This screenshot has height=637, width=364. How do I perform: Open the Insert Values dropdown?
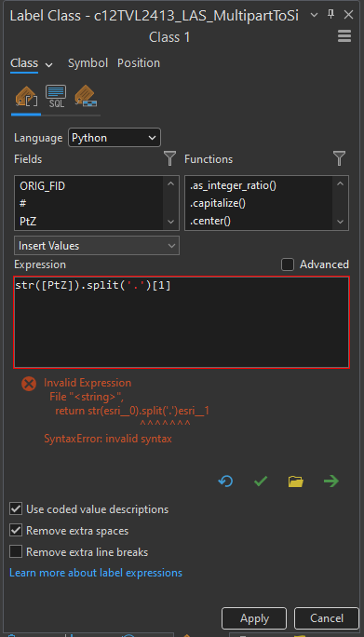point(97,246)
